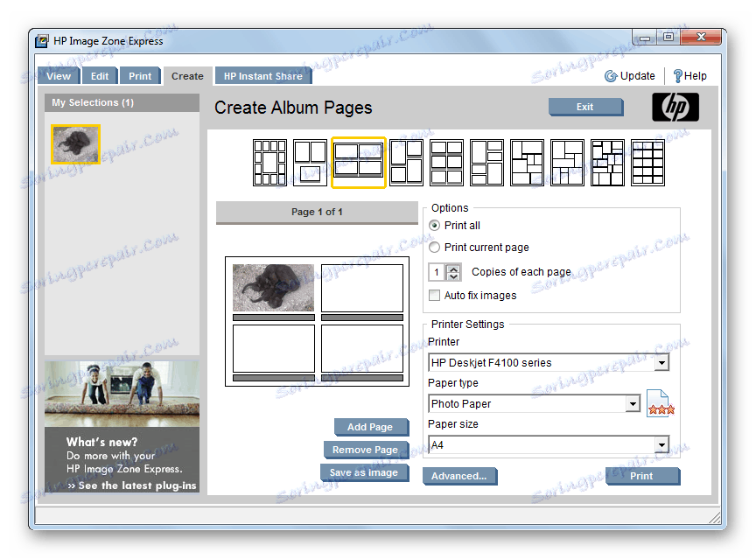The width and height of the screenshot is (756, 559).
Task: Enable the Print current page option
Action: (433, 247)
